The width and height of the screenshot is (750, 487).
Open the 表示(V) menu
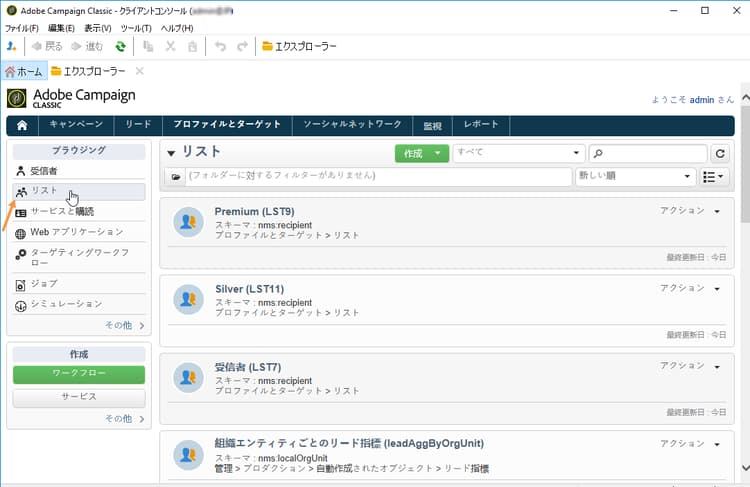coord(98,28)
